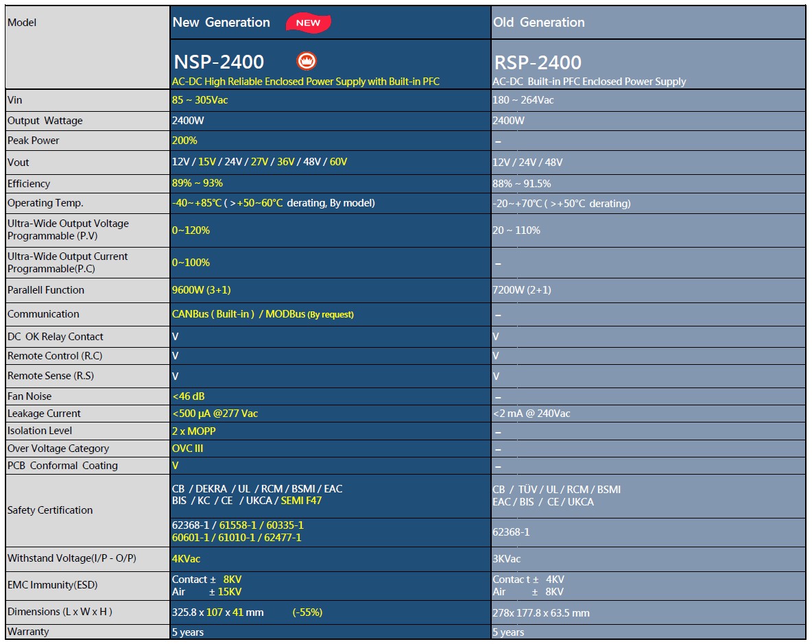Image resolution: width=812 pixels, height=644 pixels.
Task: Click the red crown icon beside NSP-2400
Action: 307,61
